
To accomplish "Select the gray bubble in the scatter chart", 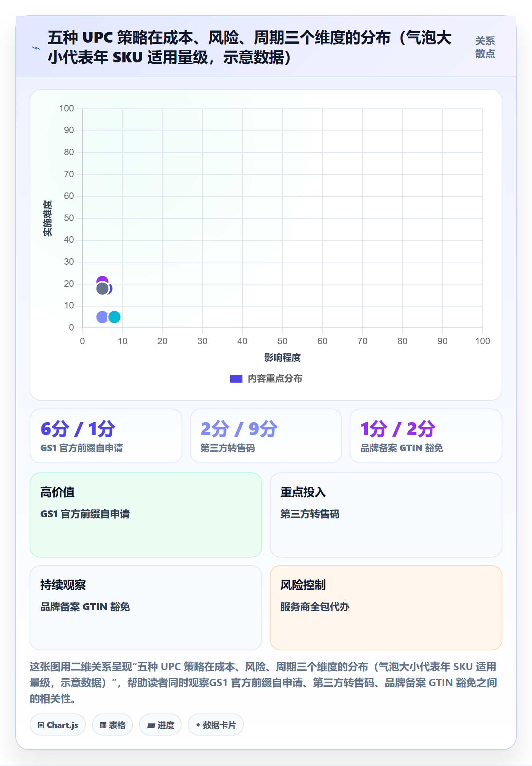I will 102,289.
